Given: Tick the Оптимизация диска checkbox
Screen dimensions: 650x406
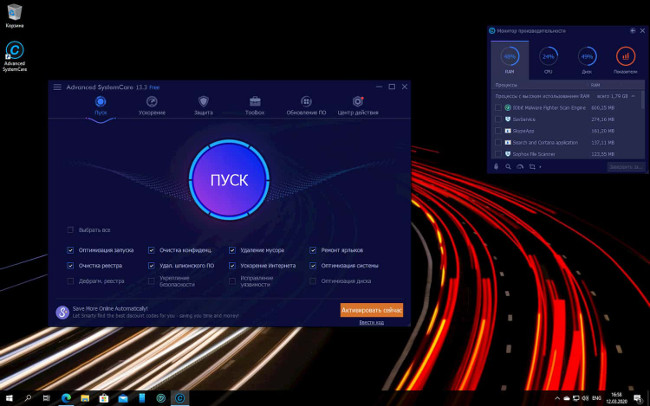Looking at the screenshot, I should tap(313, 281).
